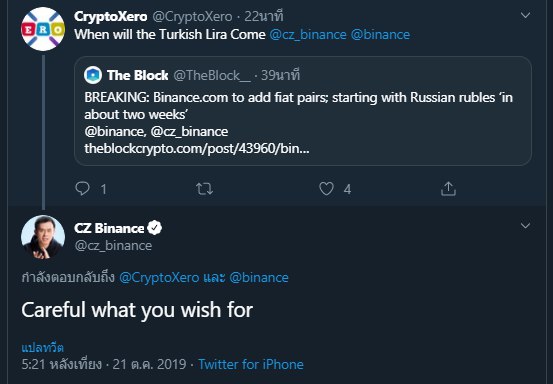
Task: Click the @binance mention in the reply line
Action: tap(259, 278)
